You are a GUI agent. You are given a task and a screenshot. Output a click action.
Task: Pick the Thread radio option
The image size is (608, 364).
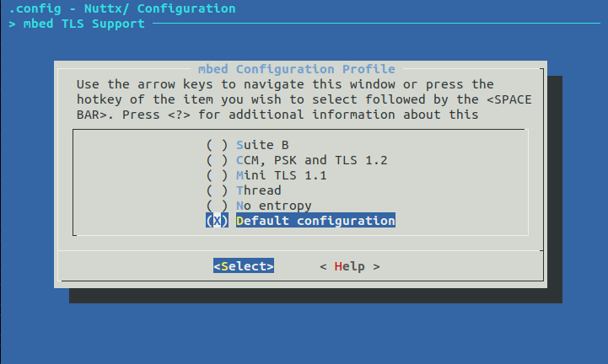217,190
